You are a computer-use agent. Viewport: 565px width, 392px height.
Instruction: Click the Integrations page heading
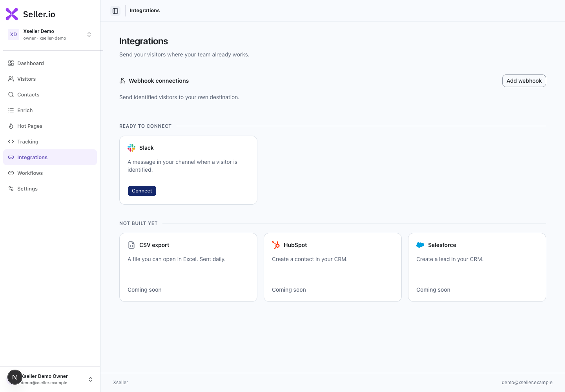click(144, 41)
